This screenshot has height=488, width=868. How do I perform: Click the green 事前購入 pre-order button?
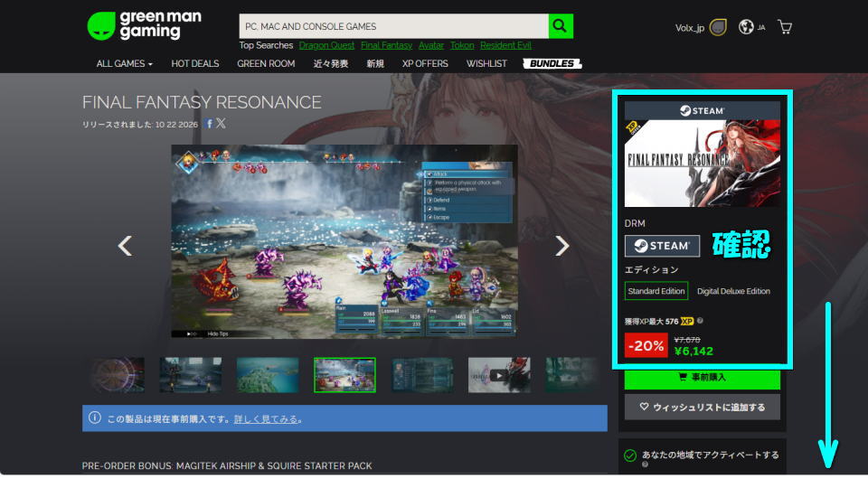[x=702, y=378]
